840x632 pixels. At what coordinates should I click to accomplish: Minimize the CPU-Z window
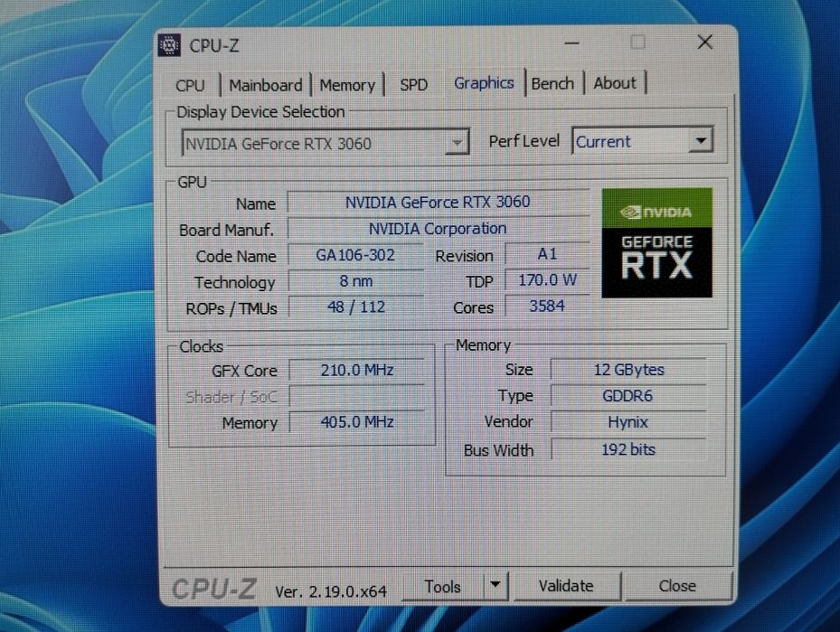tap(572, 42)
